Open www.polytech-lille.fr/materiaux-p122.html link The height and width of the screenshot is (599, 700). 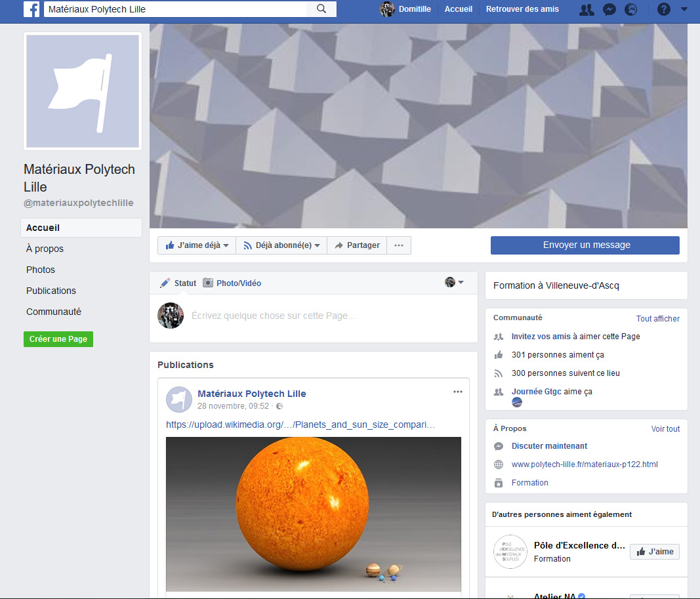[585, 465]
